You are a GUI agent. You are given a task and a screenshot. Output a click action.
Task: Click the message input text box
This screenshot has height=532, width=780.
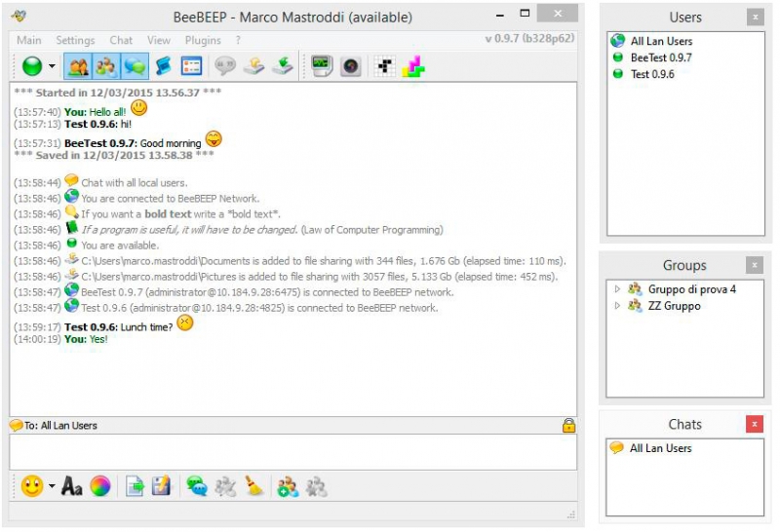[x=293, y=452]
